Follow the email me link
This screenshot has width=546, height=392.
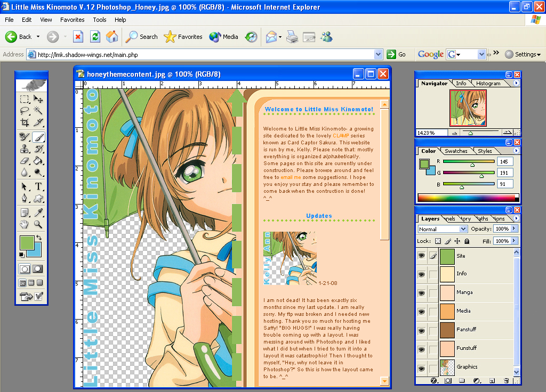tap(291, 177)
